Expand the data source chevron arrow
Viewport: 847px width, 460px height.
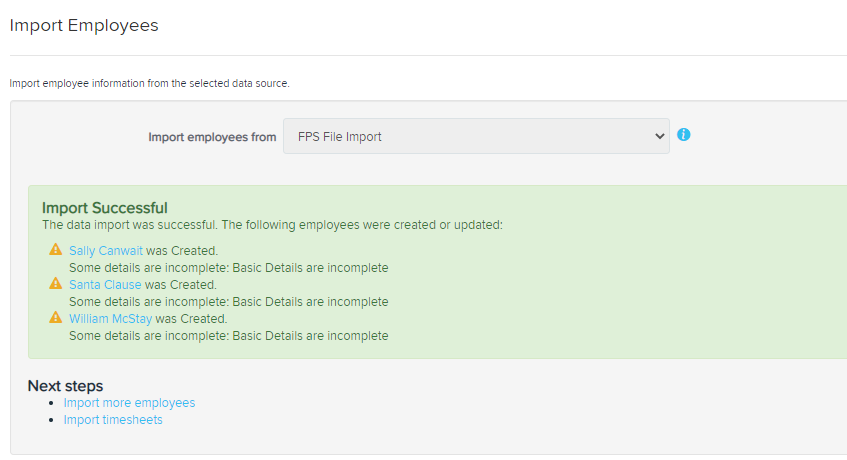(659, 137)
